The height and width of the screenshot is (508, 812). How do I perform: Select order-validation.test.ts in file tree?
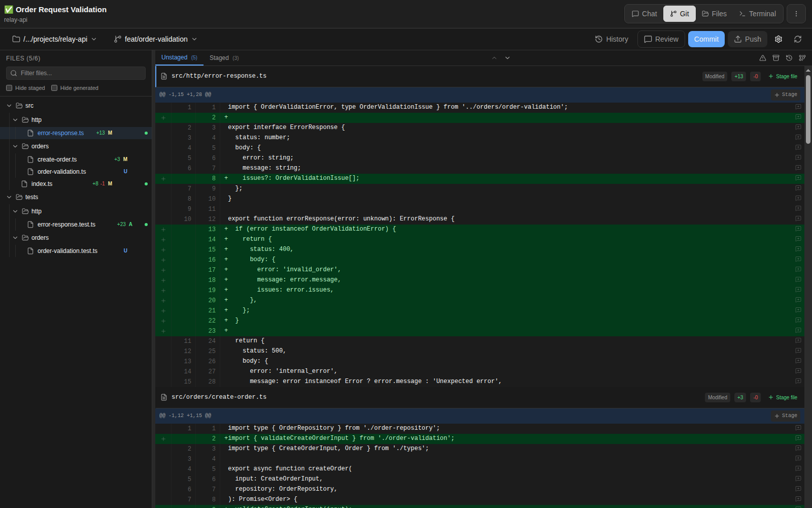click(x=76, y=251)
